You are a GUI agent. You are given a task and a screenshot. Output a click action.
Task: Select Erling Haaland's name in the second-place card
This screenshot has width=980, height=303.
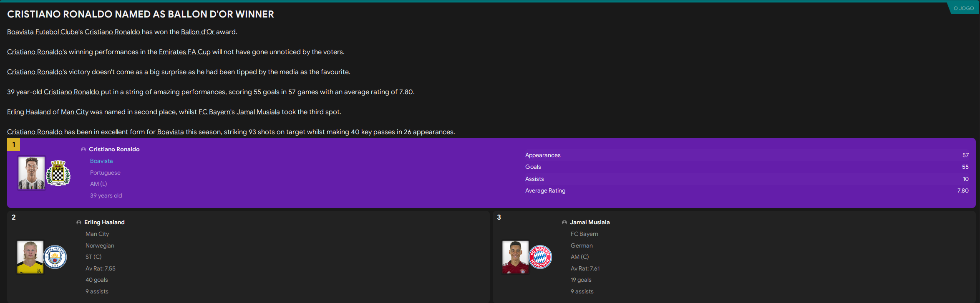[x=104, y=223]
